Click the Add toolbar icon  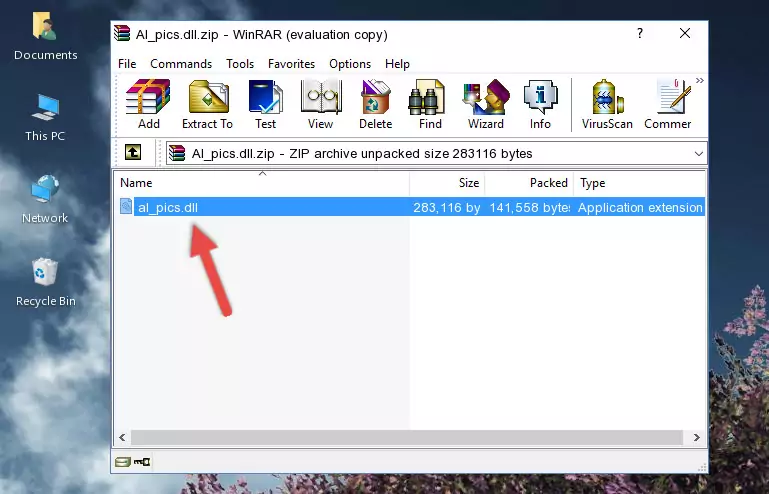tap(148, 104)
